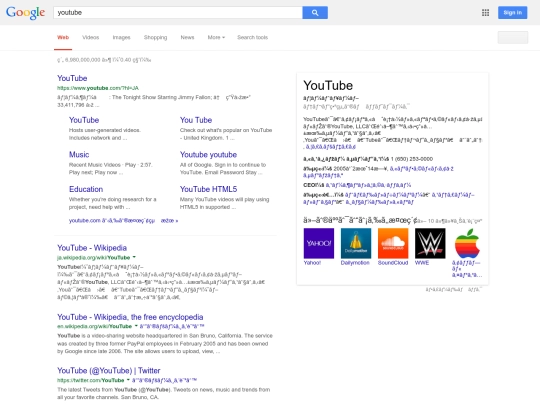Expand the en.wikipedia.org result dropdown arrow
The width and height of the screenshot is (540, 405).
(x=136, y=326)
